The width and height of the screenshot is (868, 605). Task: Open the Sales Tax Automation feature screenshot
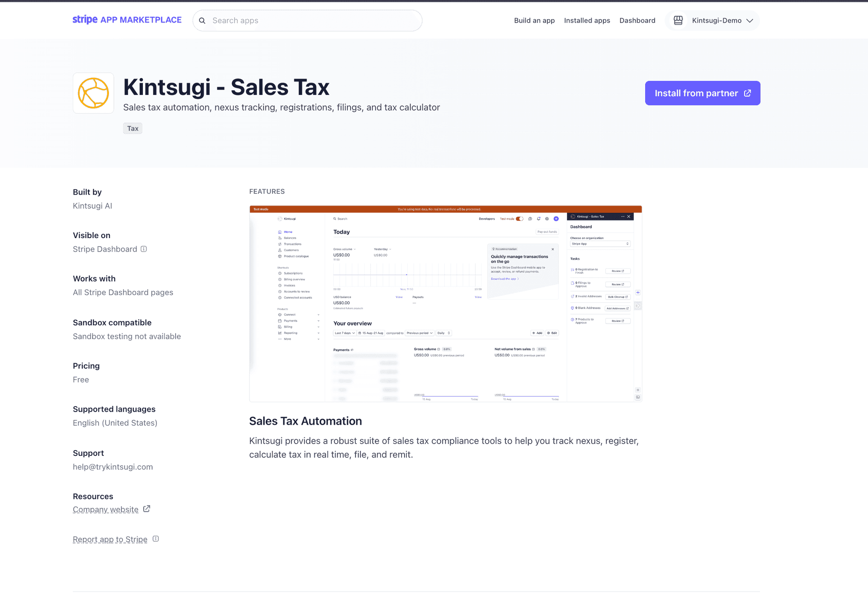(445, 304)
